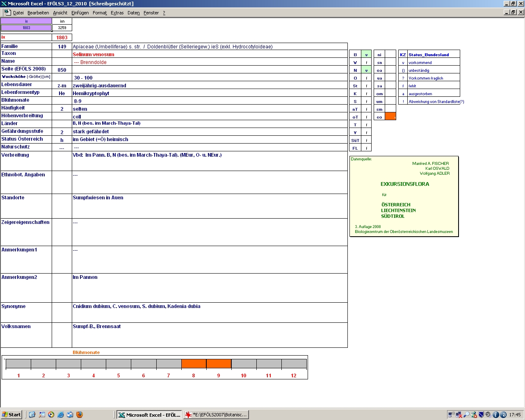The height and width of the screenshot is (420, 525).
Task: Select the Höhenverbreitung value 'coll'
Action: tap(210, 116)
